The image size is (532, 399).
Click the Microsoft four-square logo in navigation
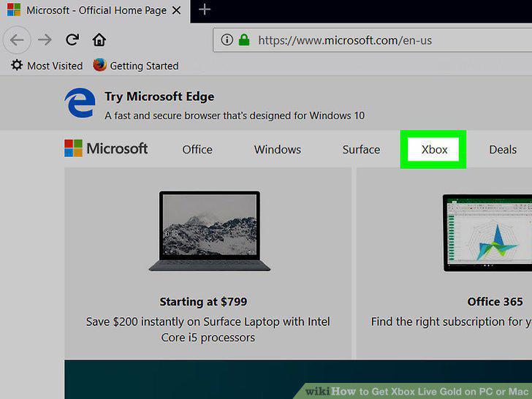click(x=73, y=148)
